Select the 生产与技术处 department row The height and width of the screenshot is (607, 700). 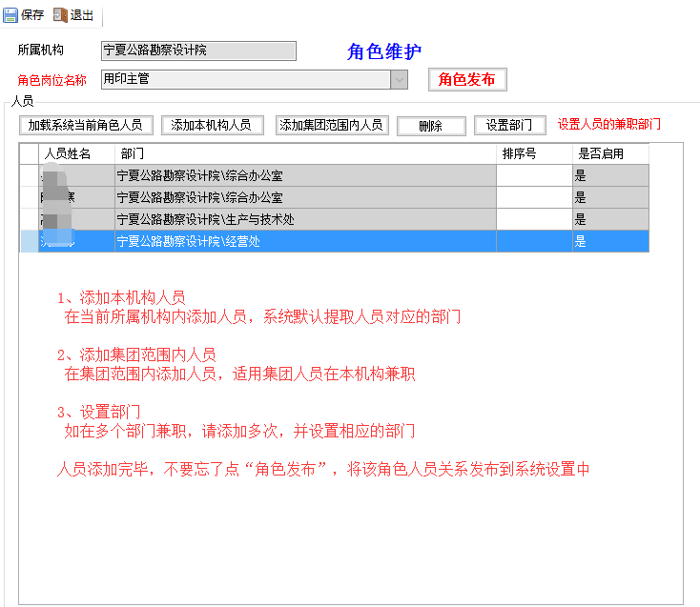(x=305, y=219)
